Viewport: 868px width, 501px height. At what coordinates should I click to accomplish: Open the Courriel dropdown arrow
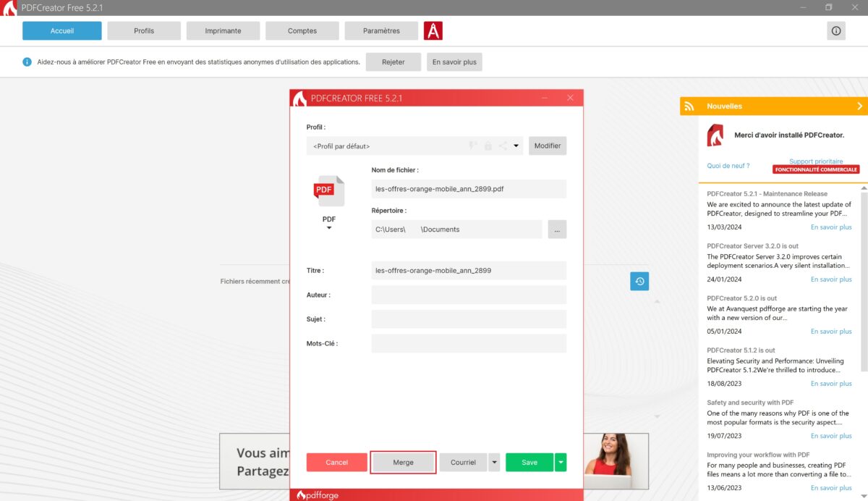click(494, 463)
